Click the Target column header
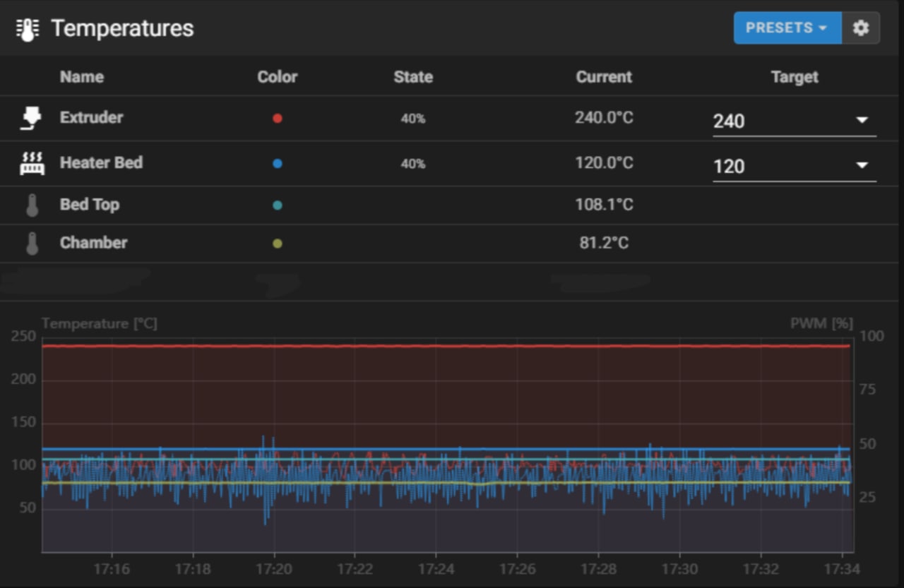This screenshot has height=588, width=904. coord(795,77)
